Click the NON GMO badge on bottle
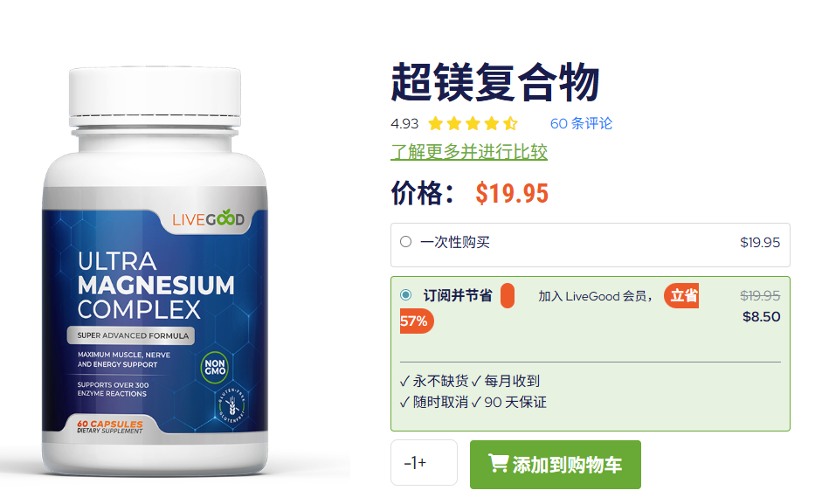The height and width of the screenshot is (504, 822). [215, 367]
